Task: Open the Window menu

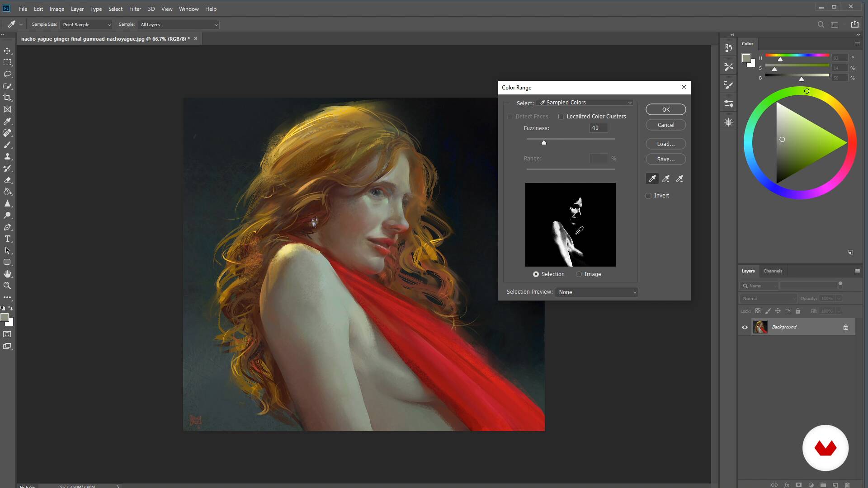Action: [189, 9]
